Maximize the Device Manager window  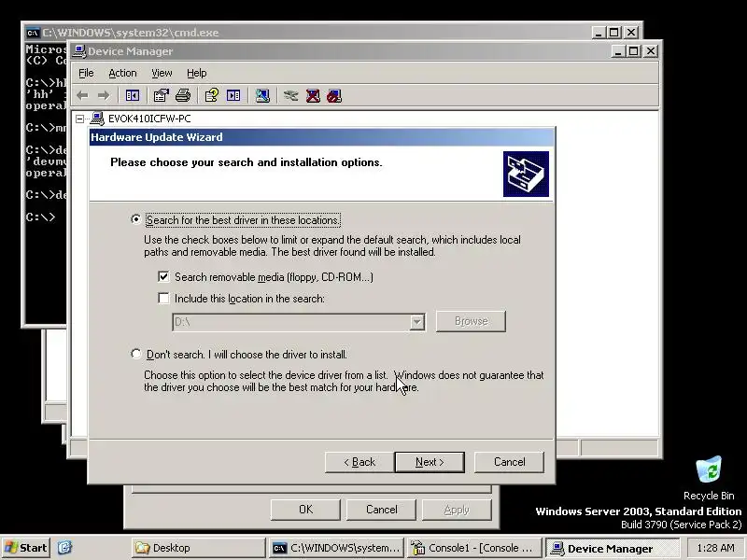point(634,51)
